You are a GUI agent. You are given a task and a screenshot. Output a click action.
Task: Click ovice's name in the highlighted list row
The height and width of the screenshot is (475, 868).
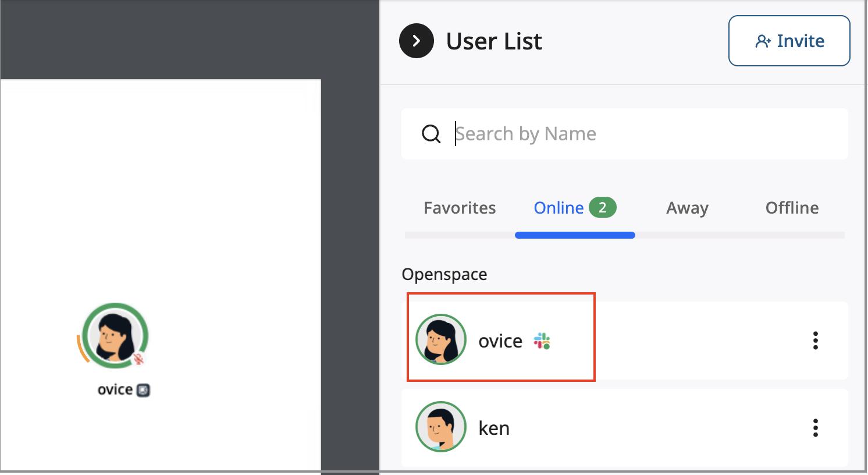coord(500,341)
